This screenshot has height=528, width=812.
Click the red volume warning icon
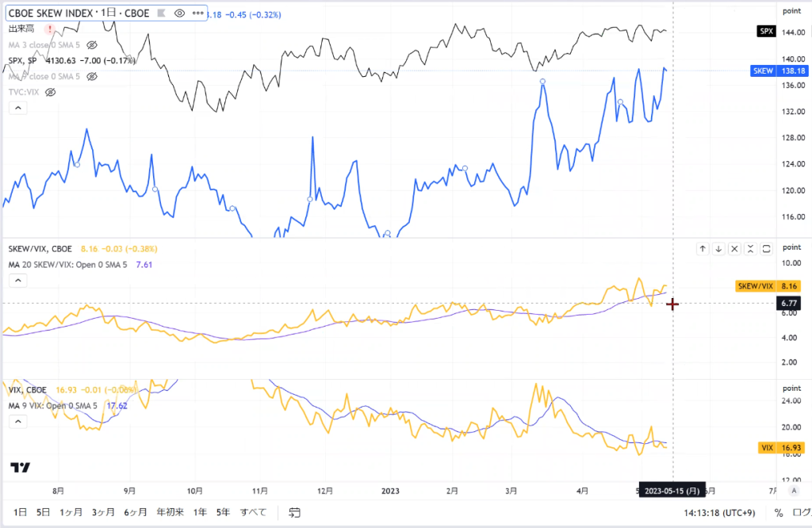click(50, 29)
